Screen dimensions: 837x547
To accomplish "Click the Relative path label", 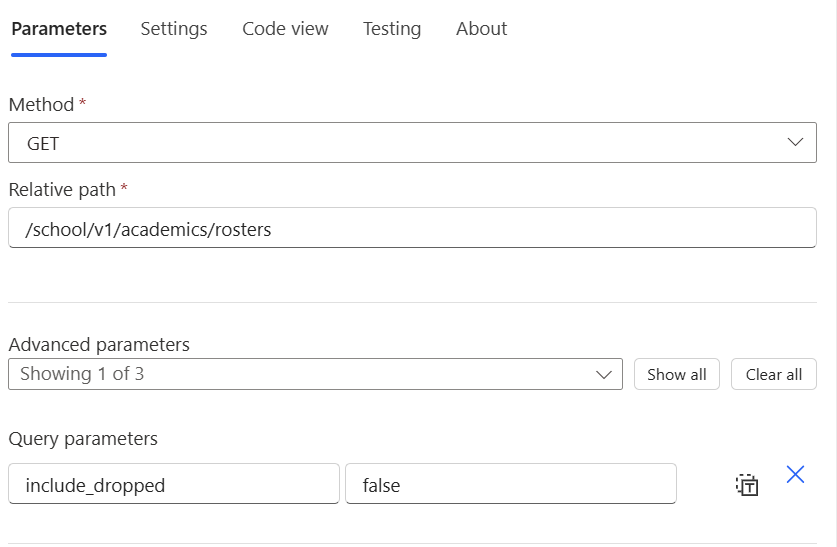I will click(x=62, y=189).
